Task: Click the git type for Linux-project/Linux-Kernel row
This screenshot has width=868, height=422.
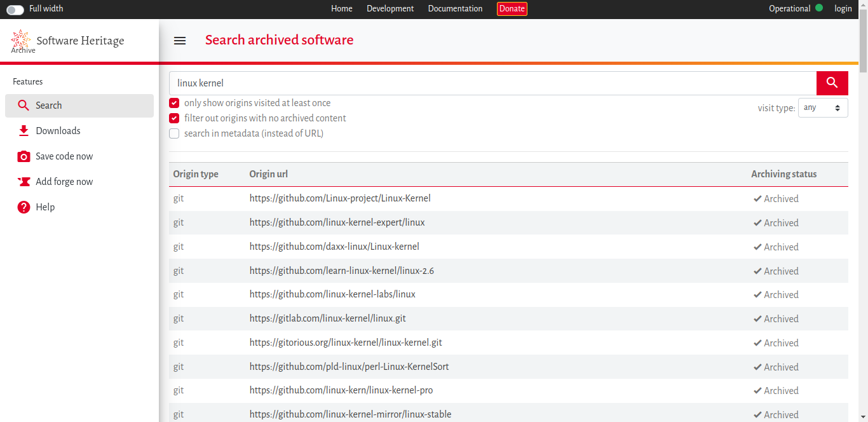Action: [x=179, y=198]
